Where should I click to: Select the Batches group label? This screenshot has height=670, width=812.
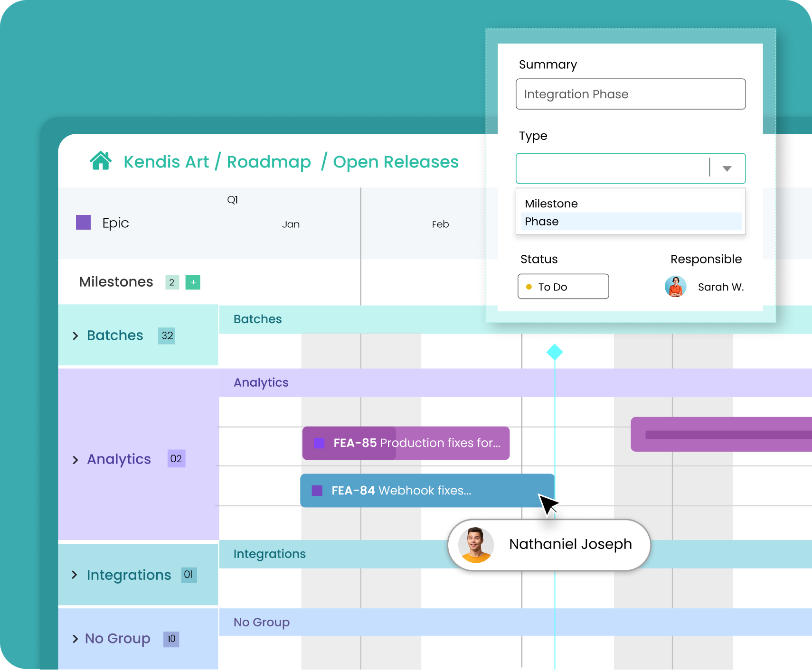(115, 335)
